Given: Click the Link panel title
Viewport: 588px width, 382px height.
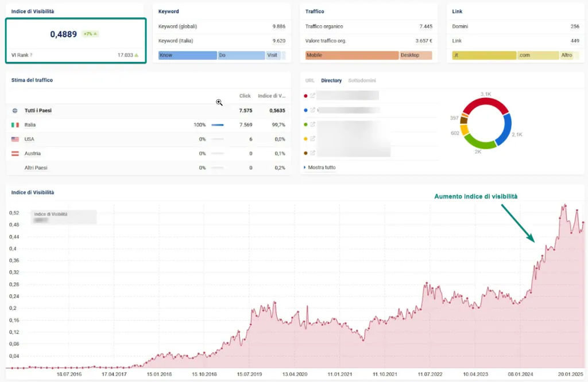Looking at the screenshot, I should [x=457, y=11].
